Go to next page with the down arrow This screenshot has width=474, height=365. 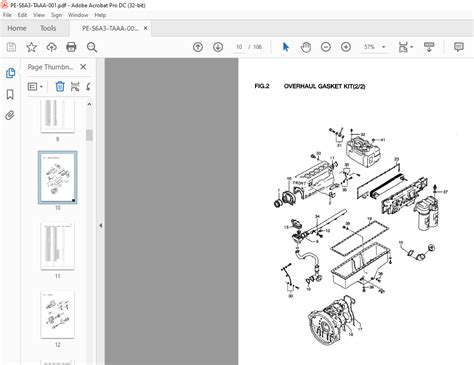pyautogui.click(x=218, y=47)
